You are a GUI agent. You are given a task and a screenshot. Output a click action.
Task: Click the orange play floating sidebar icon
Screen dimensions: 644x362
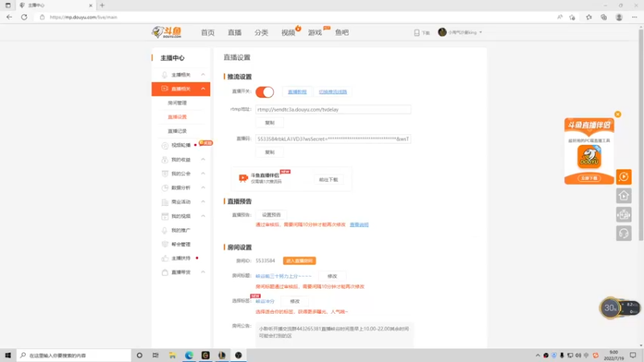coord(623,177)
